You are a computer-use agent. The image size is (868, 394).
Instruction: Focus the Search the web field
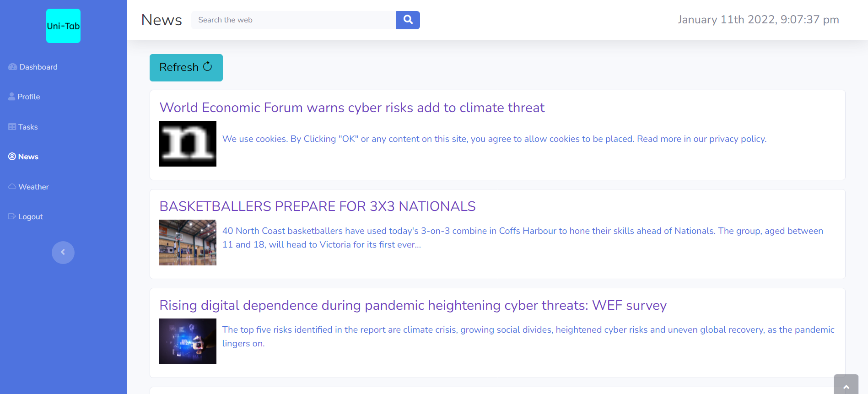(293, 20)
